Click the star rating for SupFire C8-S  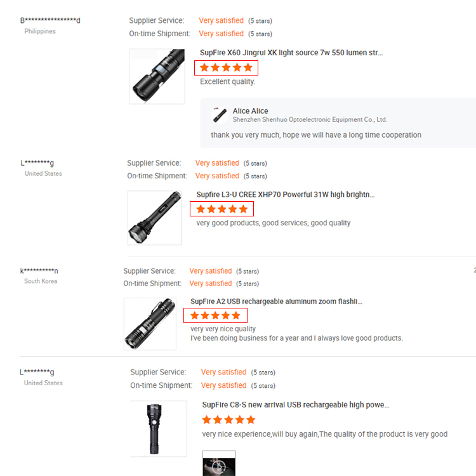(x=228, y=420)
